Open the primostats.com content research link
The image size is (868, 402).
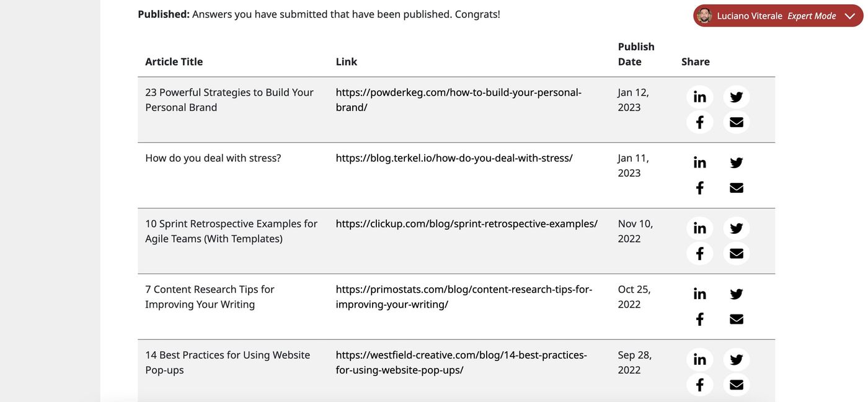pos(464,297)
